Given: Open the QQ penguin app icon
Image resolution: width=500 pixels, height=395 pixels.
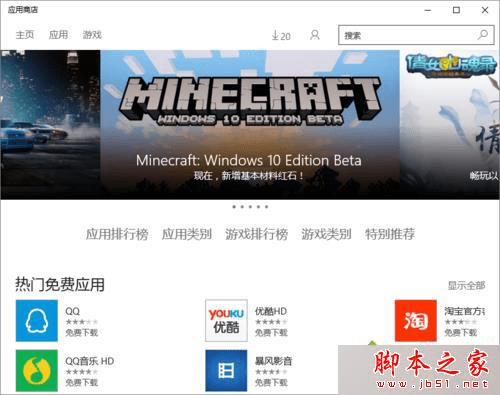Looking at the screenshot, I should [37, 321].
